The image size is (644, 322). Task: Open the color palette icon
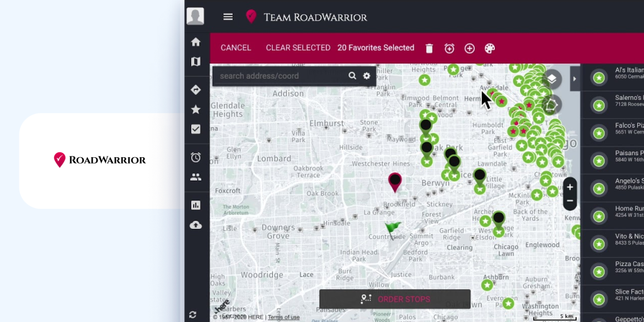[489, 48]
